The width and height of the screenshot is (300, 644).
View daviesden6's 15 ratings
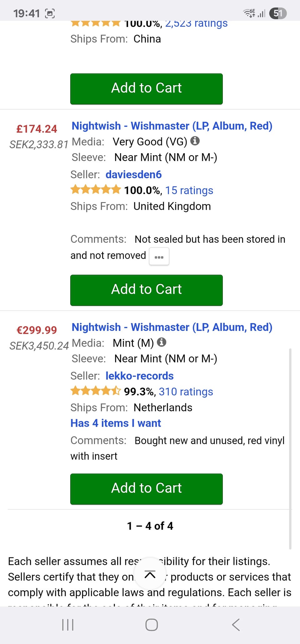[189, 190]
